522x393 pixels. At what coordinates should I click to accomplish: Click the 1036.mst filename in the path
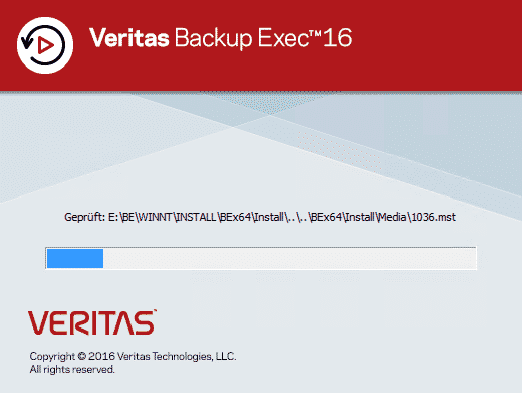434,217
